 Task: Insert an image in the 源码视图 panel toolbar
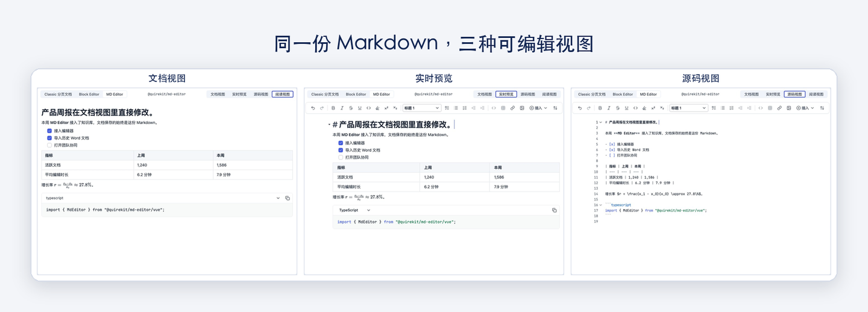[789, 108]
